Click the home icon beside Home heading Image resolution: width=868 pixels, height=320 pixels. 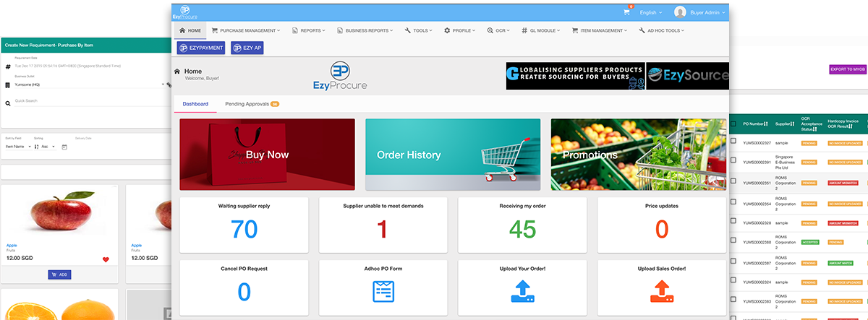pos(177,72)
